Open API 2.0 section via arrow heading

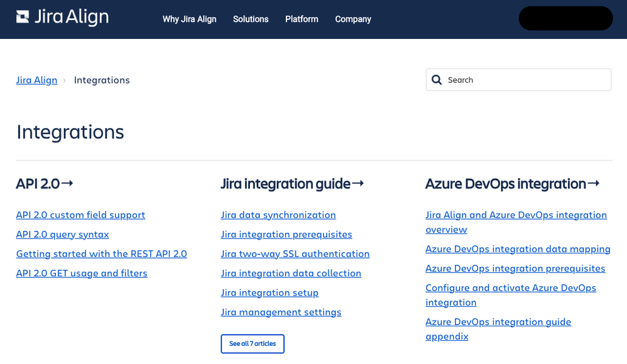click(45, 184)
